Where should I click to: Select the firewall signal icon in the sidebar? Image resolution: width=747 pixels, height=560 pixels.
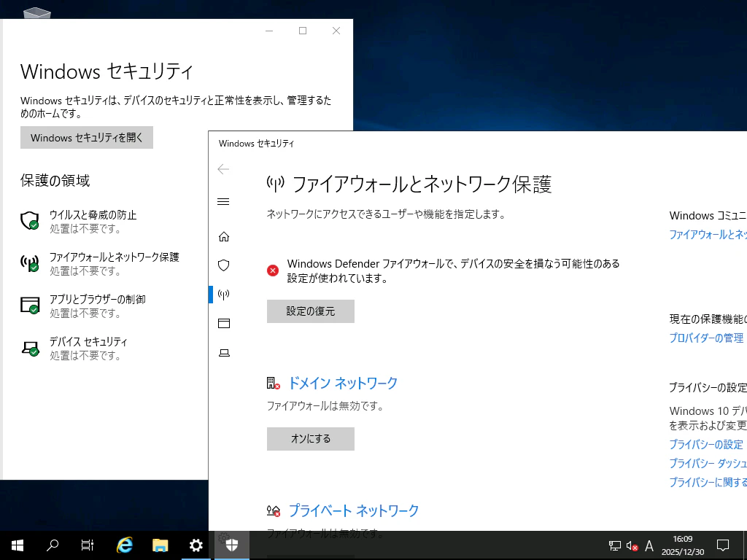coord(224,295)
